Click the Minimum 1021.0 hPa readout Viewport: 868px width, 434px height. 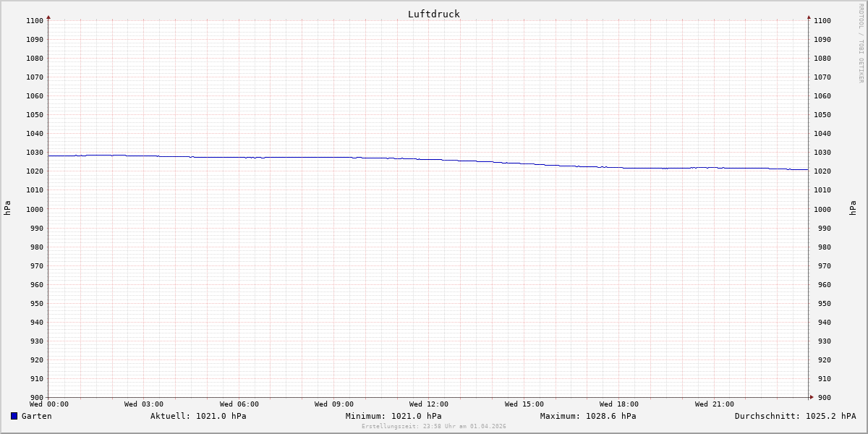tap(393, 416)
